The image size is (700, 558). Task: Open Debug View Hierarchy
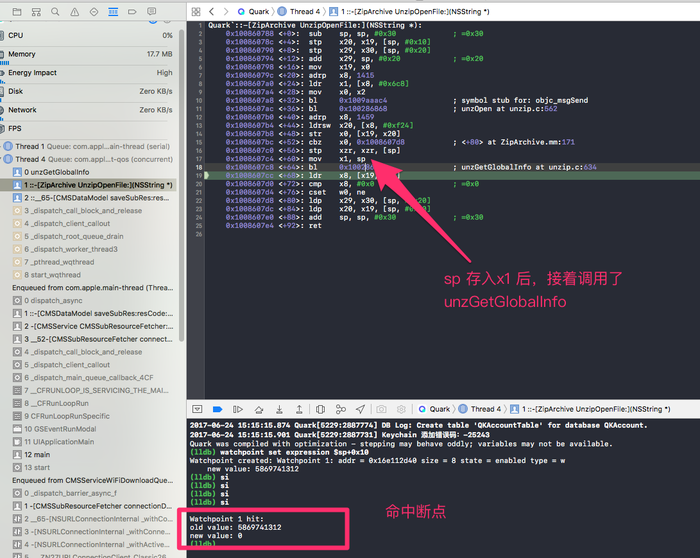[320, 409]
